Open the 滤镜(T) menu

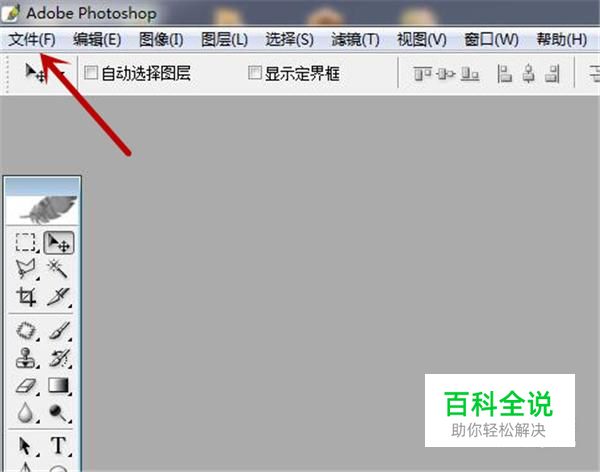pos(355,39)
